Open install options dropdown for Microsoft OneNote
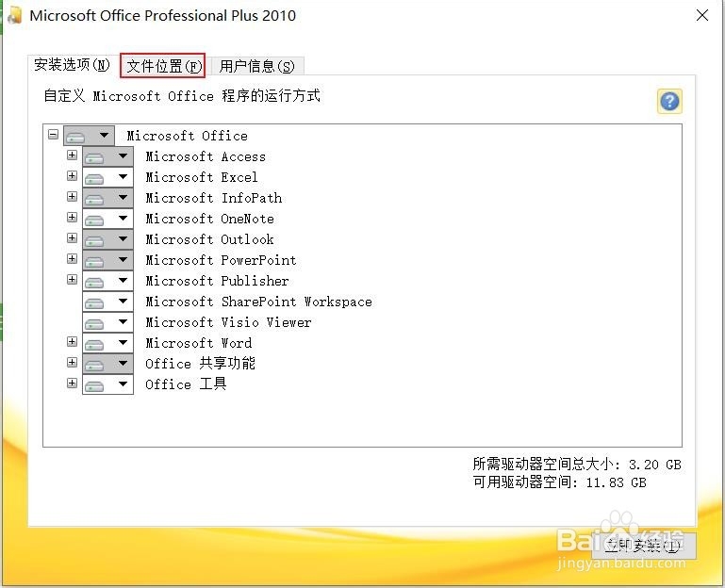The width and height of the screenshot is (725, 588). tap(107, 219)
